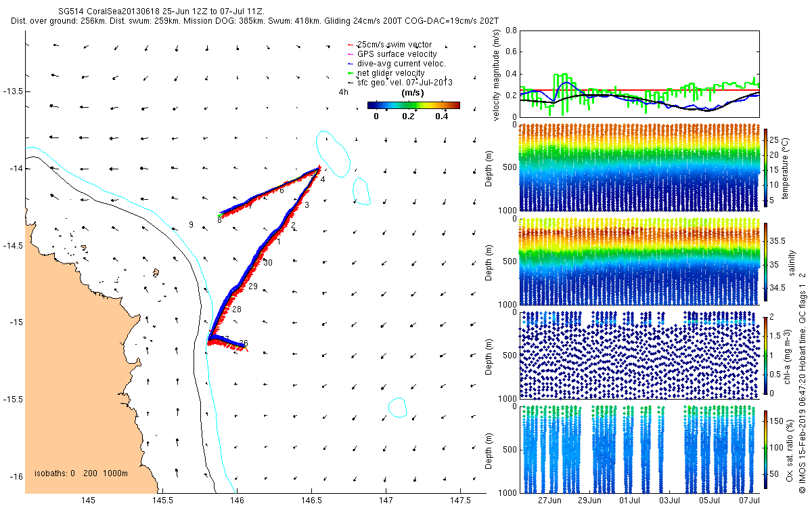The height and width of the screenshot is (508, 812).
Task: Click the temperature colorbar
Action: click(x=766, y=167)
